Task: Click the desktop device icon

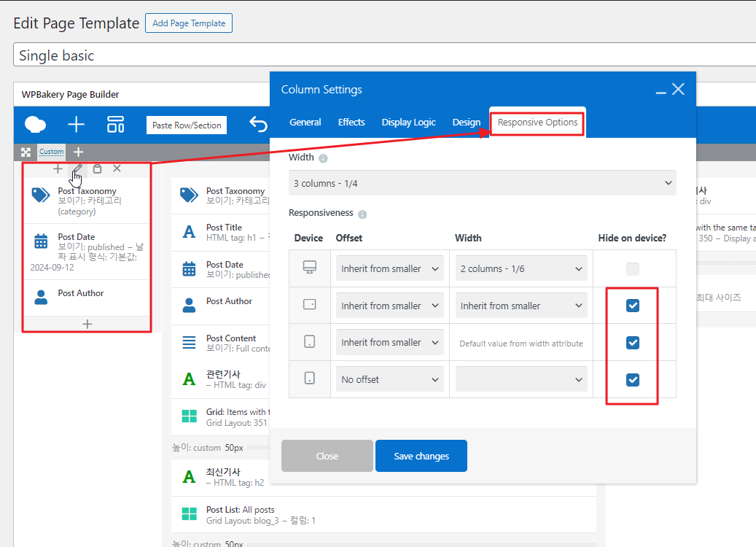Action: (x=310, y=267)
